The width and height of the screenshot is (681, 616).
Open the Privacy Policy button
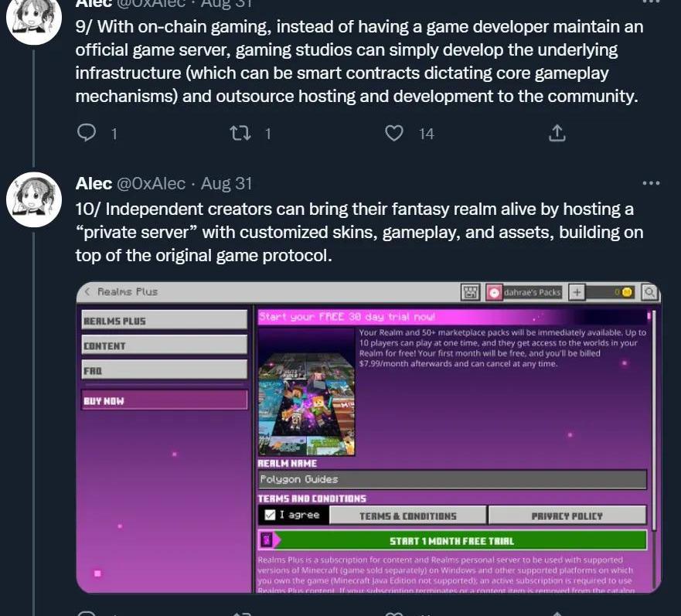(x=567, y=516)
